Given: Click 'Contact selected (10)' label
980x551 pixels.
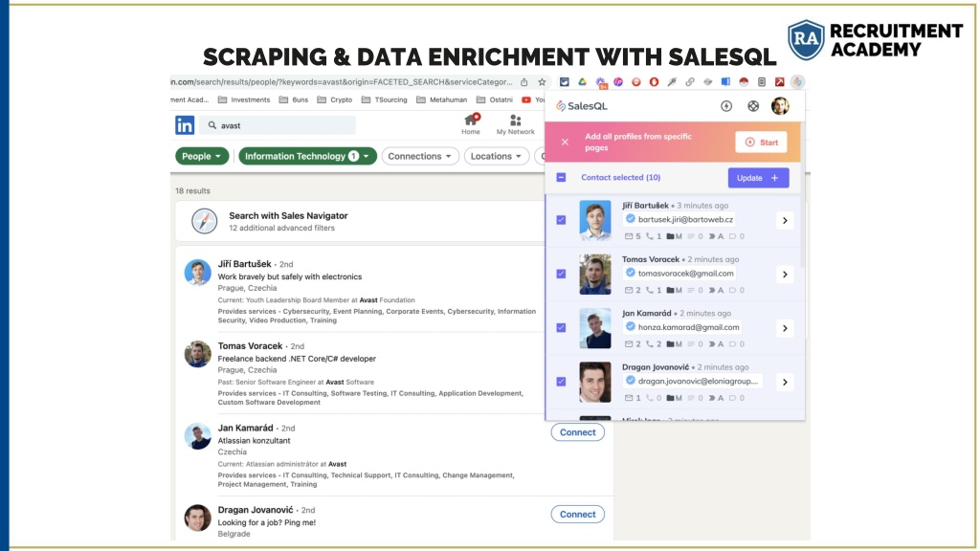Looking at the screenshot, I should pyautogui.click(x=620, y=177).
